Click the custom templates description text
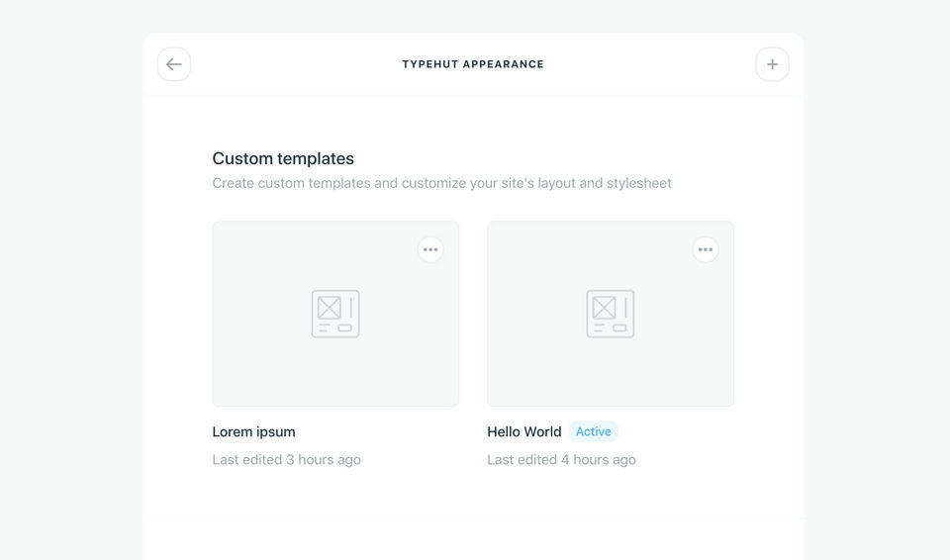Image resolution: width=950 pixels, height=560 pixels. (x=441, y=183)
